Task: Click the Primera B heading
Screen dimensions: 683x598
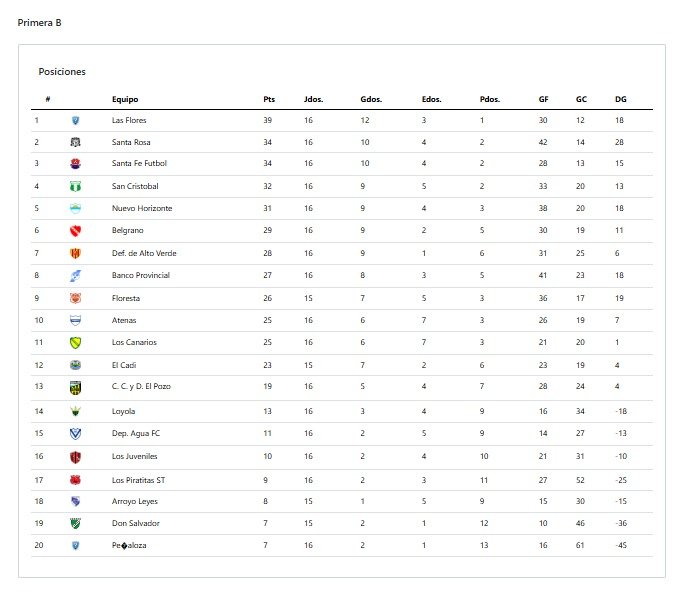Action: click(39, 23)
